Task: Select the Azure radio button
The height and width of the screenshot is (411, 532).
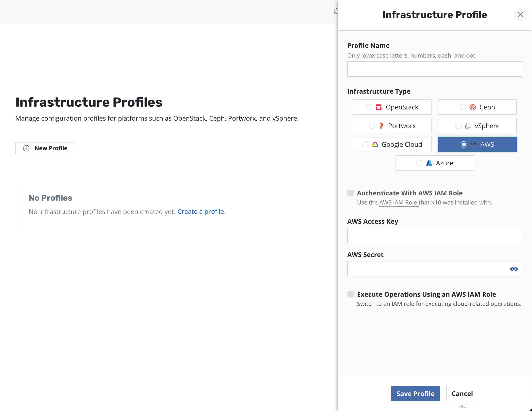Action: coord(419,163)
